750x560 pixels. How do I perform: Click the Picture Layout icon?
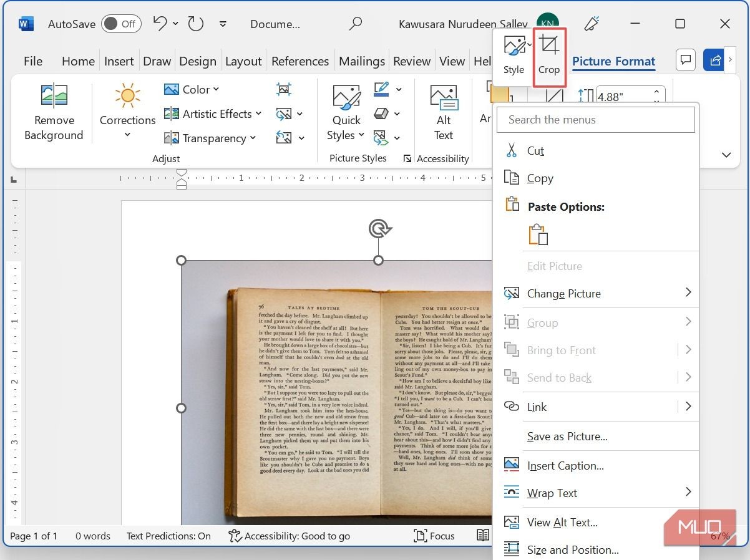click(x=381, y=137)
